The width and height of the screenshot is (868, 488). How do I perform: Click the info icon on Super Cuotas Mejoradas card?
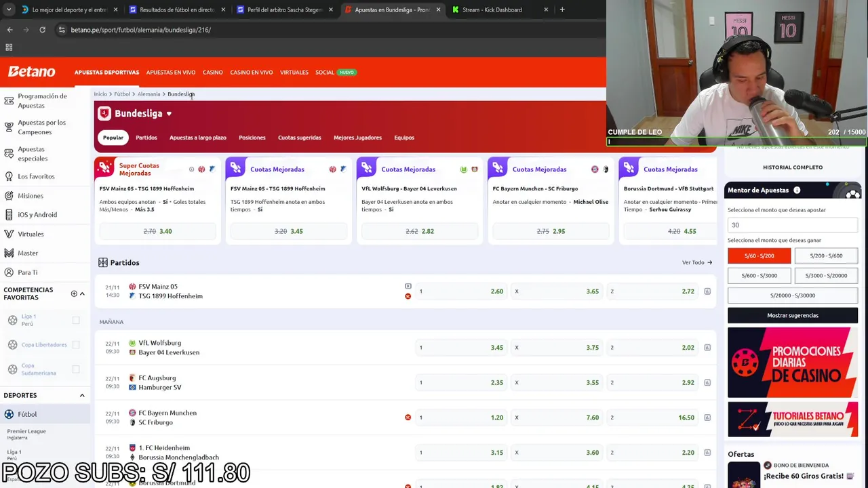tap(191, 169)
